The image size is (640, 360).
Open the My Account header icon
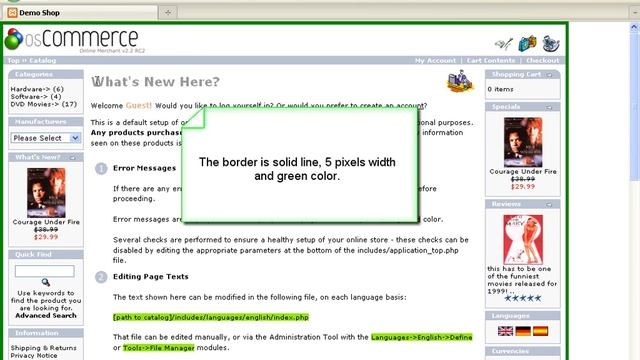pos(503,44)
